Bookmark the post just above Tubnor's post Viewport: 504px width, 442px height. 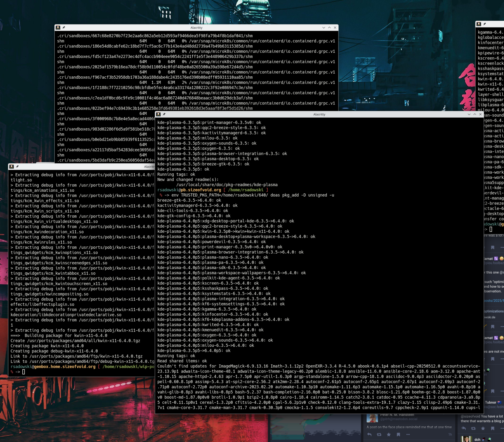pos(493,391)
